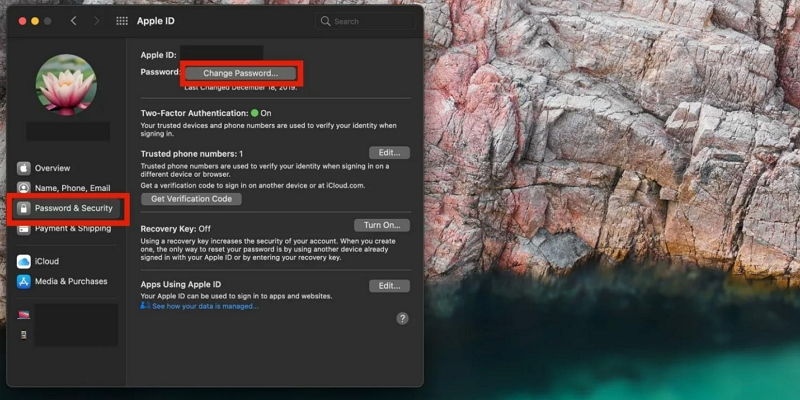800x400 pixels.
Task: Click the Trusted phone numbers: 1 label
Action: (x=192, y=154)
